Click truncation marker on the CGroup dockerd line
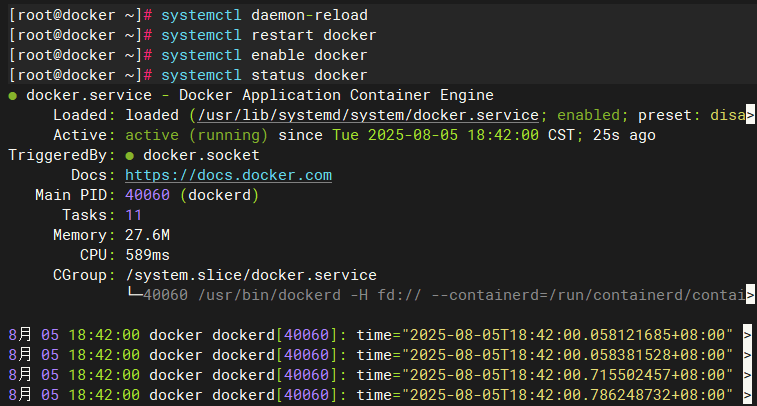 pos(750,294)
